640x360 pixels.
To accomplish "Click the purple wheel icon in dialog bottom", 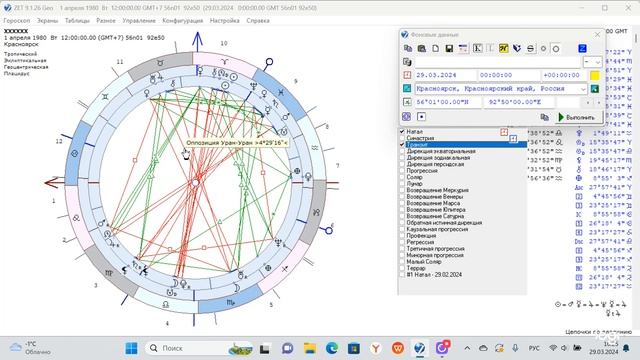I will click(x=407, y=117).
